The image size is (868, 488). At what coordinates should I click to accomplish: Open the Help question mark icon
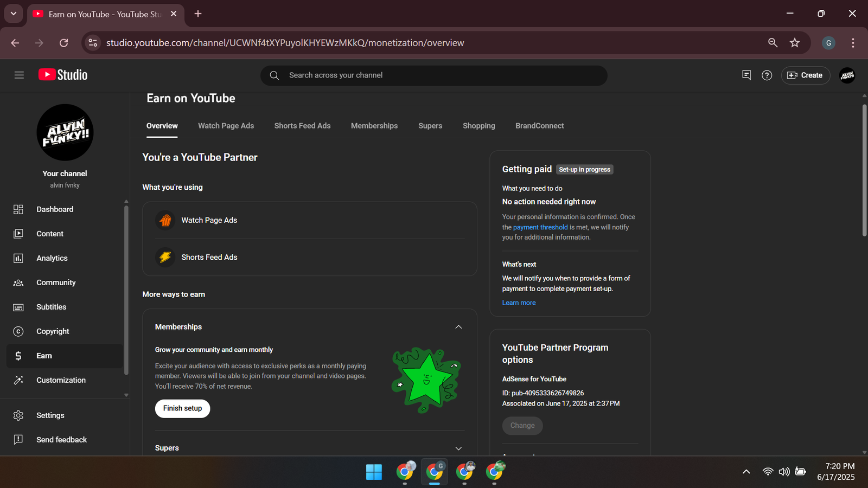767,75
